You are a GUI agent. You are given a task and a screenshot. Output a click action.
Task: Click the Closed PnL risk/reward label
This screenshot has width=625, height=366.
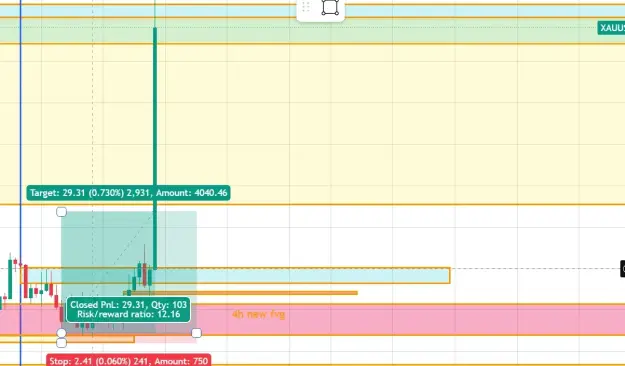pyautogui.click(x=128, y=309)
